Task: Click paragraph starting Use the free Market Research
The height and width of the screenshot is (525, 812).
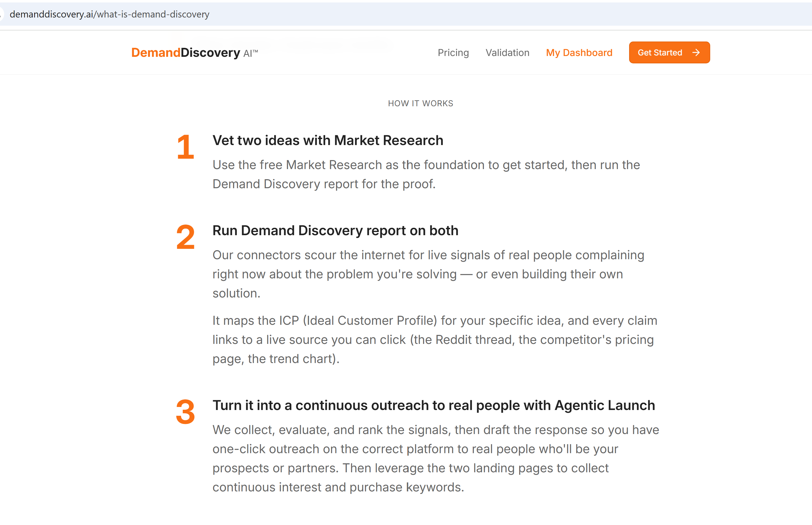Action: pyautogui.click(x=426, y=175)
